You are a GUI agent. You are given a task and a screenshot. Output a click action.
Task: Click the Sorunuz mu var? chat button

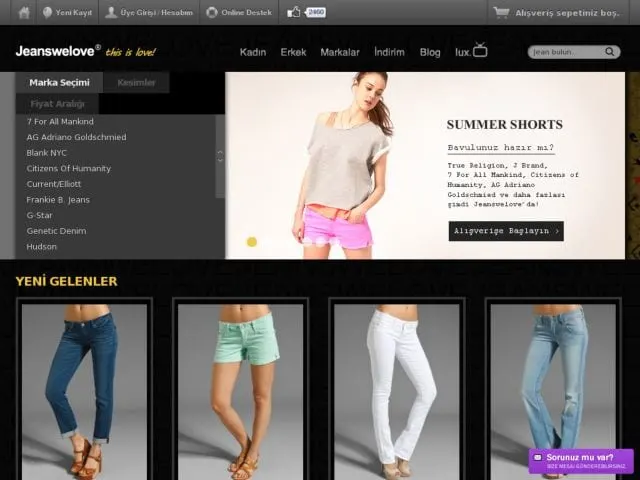pyautogui.click(x=581, y=461)
